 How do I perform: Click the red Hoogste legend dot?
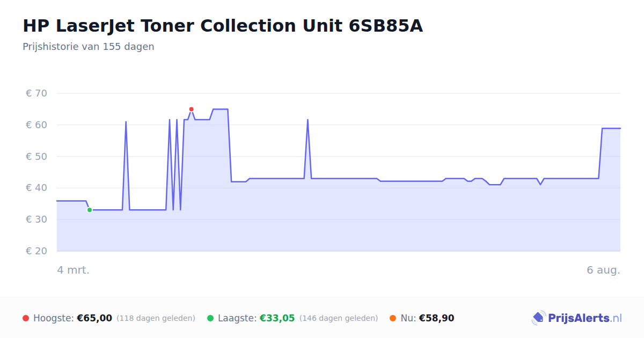coord(26,318)
